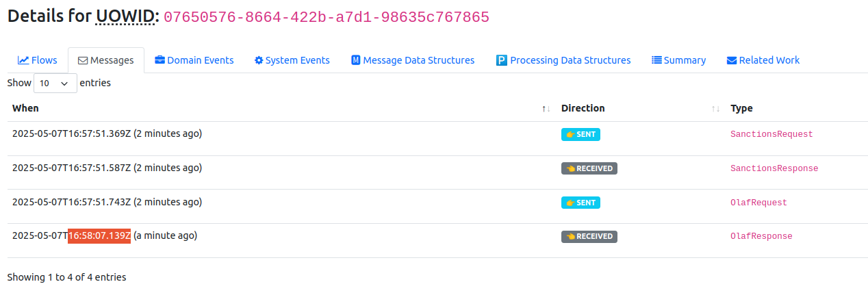Click the OlafResponse message type
This screenshot has width=868, height=295.
click(x=761, y=236)
